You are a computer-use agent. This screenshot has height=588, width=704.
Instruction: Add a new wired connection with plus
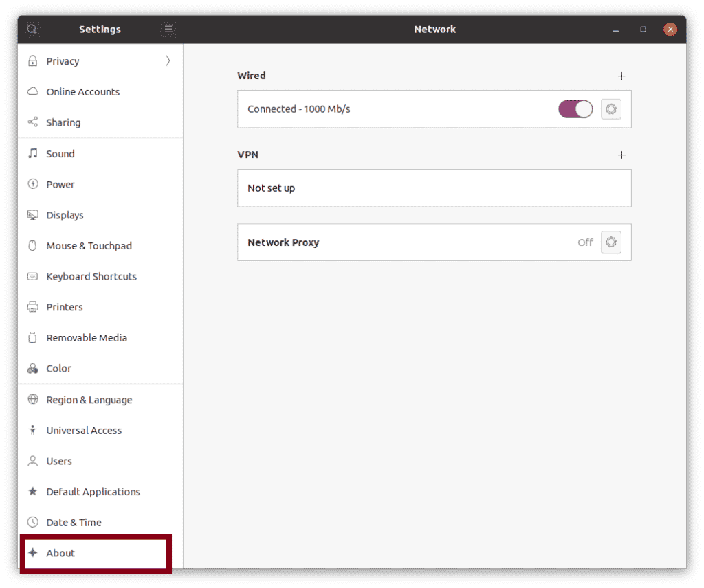[621, 76]
